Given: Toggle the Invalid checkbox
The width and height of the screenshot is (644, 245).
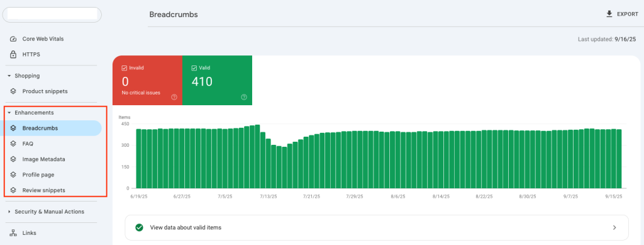Looking at the screenshot, I should [124, 68].
